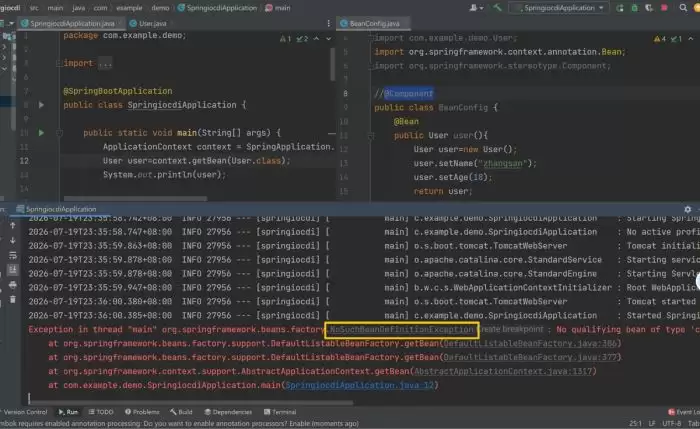Rerun the application with the green rerun icon
Screen dimensions: 700x429
tap(620, 8)
